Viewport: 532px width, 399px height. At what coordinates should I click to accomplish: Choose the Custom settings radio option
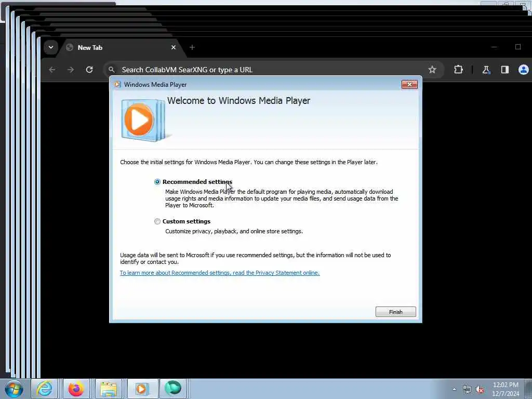tap(157, 221)
